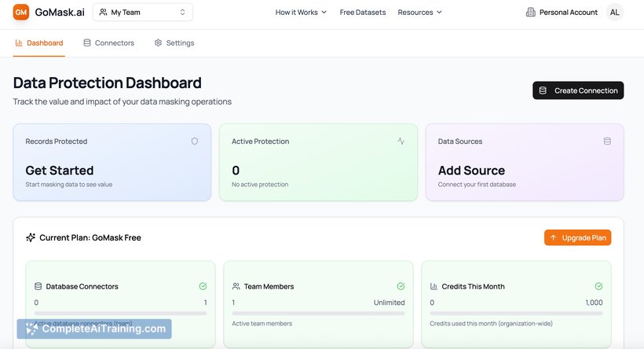
Task: Open the Settings tab
Action: tap(174, 43)
